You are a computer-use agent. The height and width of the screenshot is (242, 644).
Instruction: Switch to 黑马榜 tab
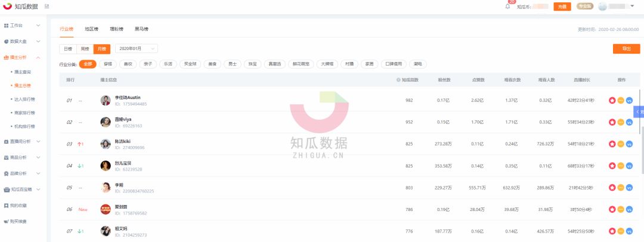pyautogui.click(x=142, y=29)
